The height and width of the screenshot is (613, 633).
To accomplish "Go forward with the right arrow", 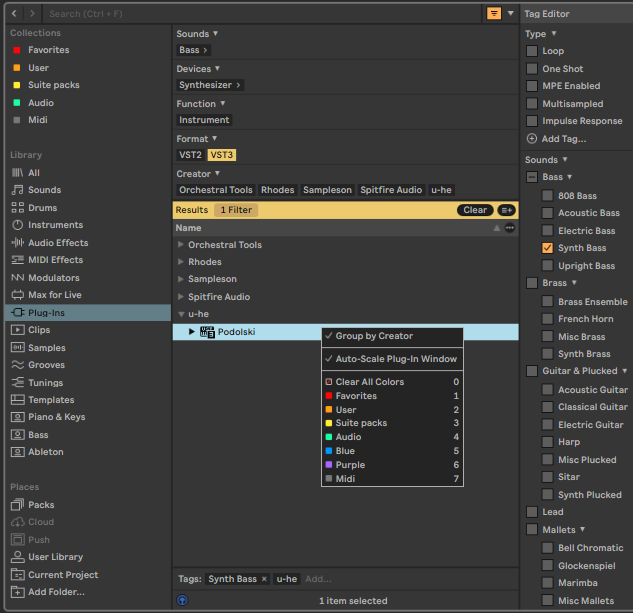I will tap(32, 14).
